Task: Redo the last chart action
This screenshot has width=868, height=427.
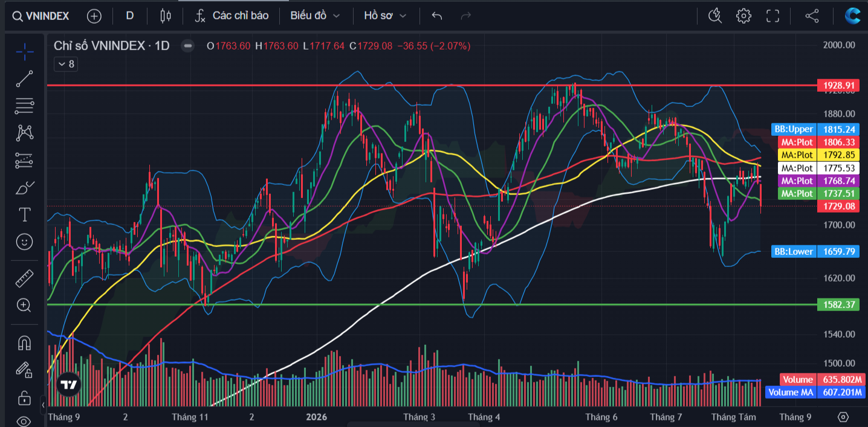Action: pyautogui.click(x=465, y=16)
